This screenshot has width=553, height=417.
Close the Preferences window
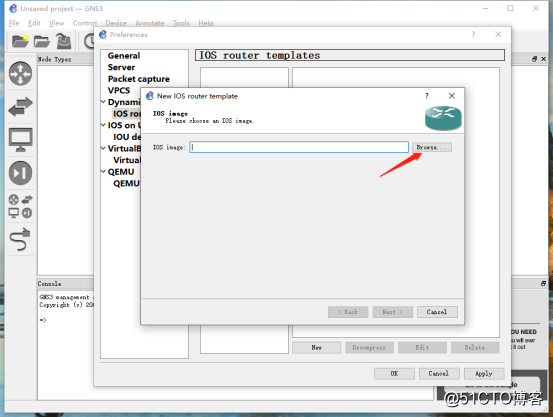(498, 34)
